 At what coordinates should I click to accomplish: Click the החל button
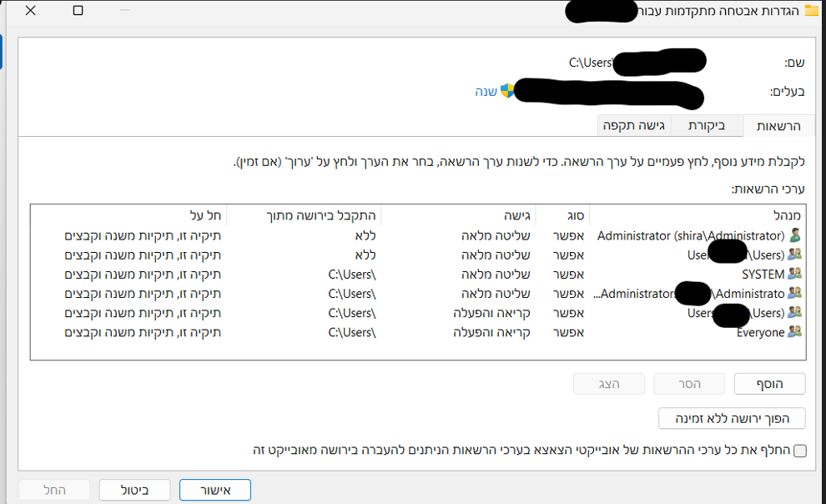point(54,491)
